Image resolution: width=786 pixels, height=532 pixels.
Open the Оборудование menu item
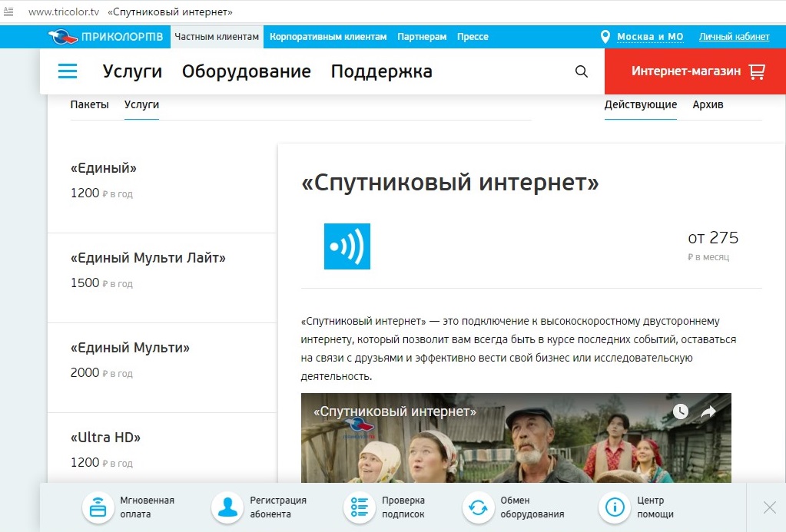246,71
